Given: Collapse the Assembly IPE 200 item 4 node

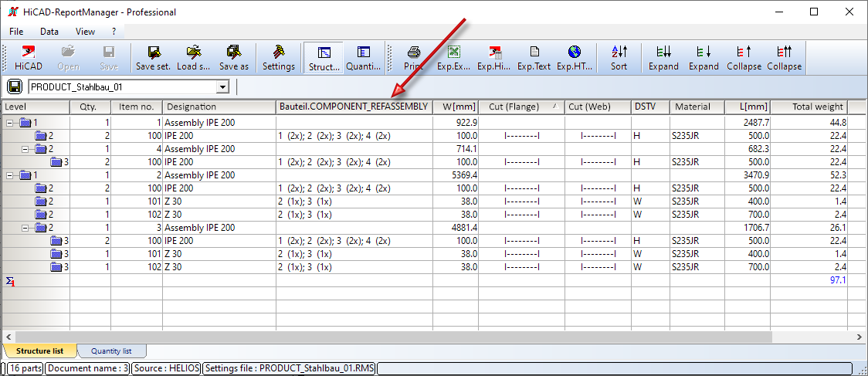Looking at the screenshot, I should click(25, 149).
